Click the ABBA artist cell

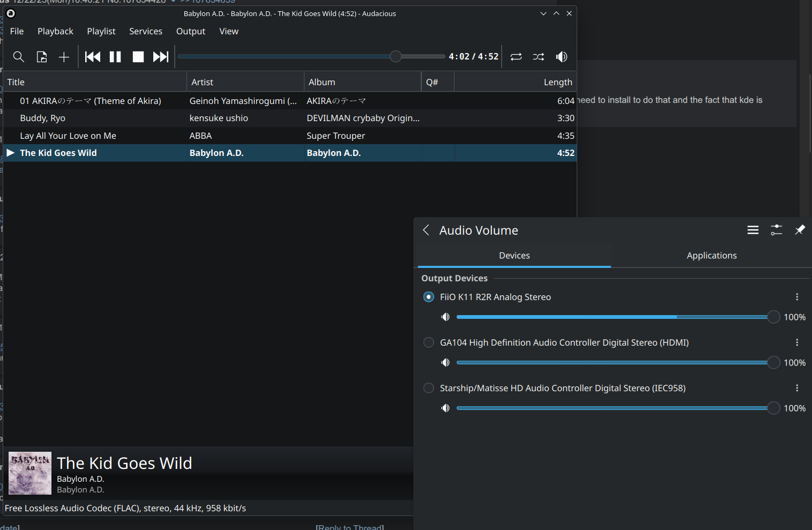pos(201,136)
